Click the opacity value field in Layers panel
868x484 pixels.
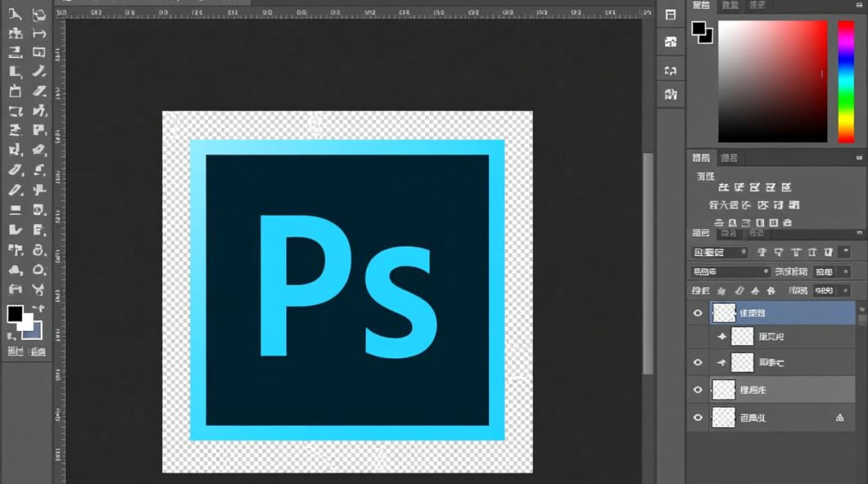click(824, 272)
